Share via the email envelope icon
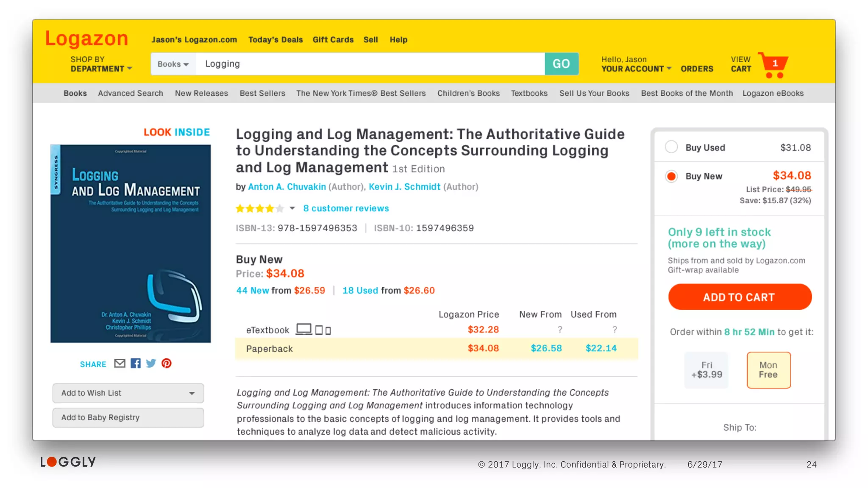 [x=120, y=363]
